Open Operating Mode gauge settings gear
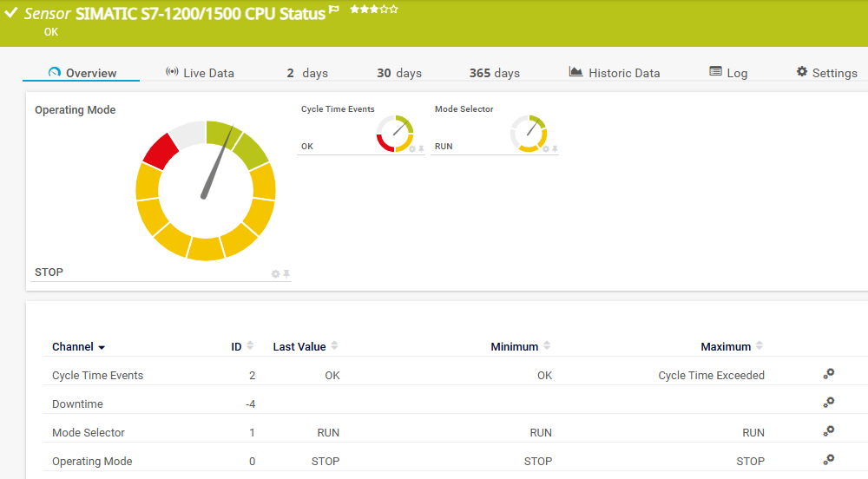This screenshot has height=479, width=868. [x=275, y=274]
